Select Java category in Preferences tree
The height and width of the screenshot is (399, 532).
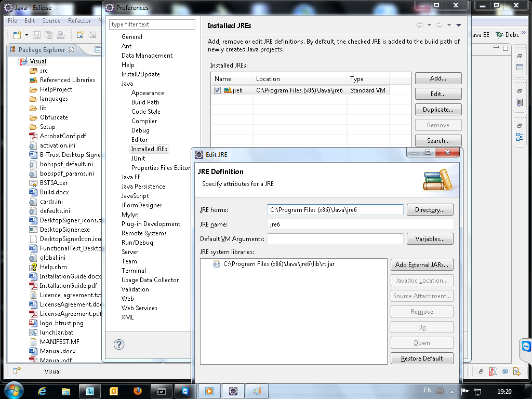(x=127, y=84)
